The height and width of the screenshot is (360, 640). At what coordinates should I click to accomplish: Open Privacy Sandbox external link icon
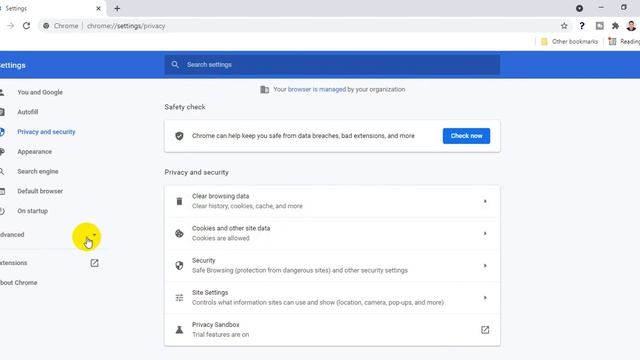485,330
